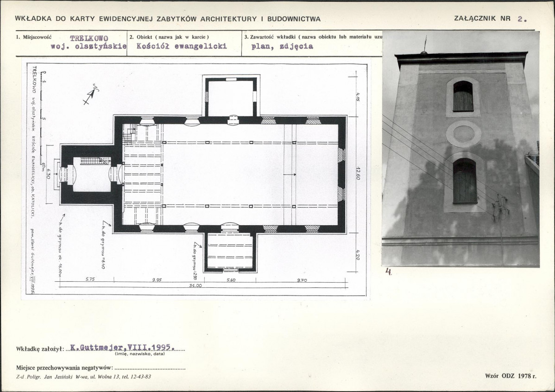Click the tower photograph numbered 4
Screen dimensions: 555x392
point(460,149)
